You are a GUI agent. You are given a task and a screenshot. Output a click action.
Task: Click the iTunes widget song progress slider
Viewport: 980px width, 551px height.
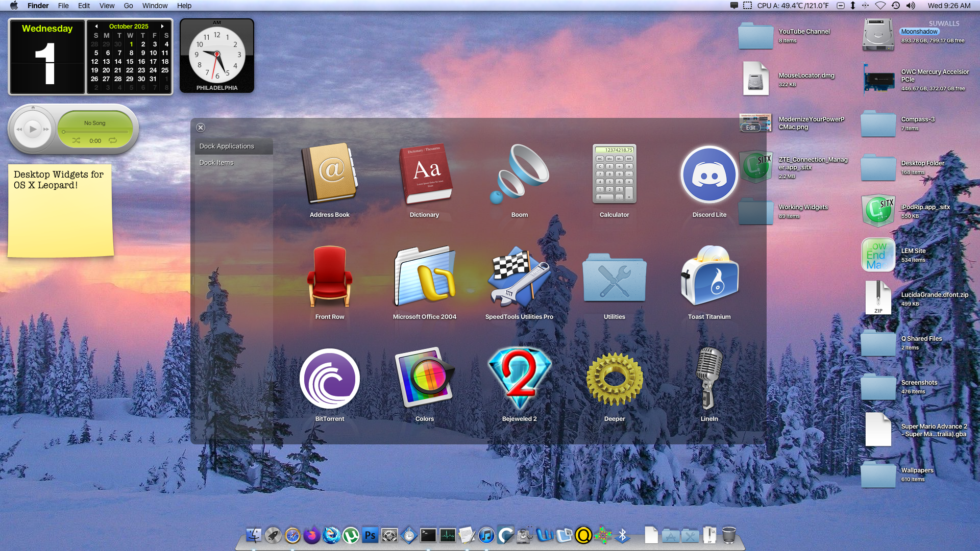point(94,132)
